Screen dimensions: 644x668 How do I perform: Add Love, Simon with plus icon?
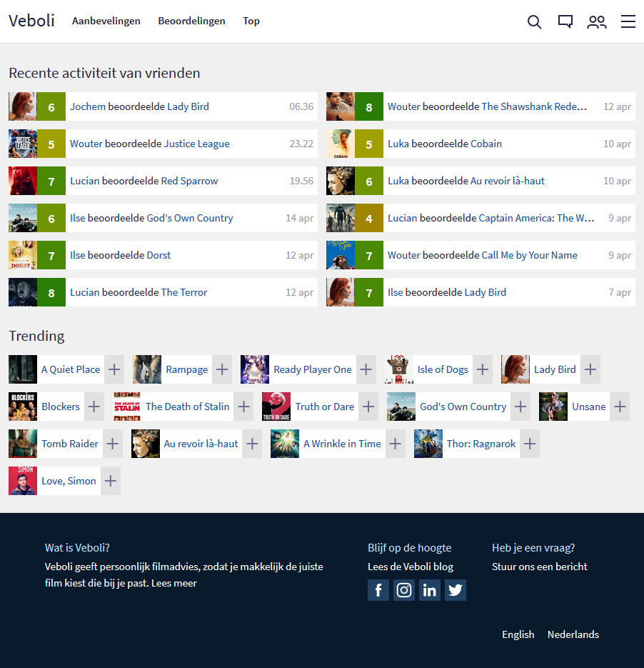pyautogui.click(x=111, y=481)
